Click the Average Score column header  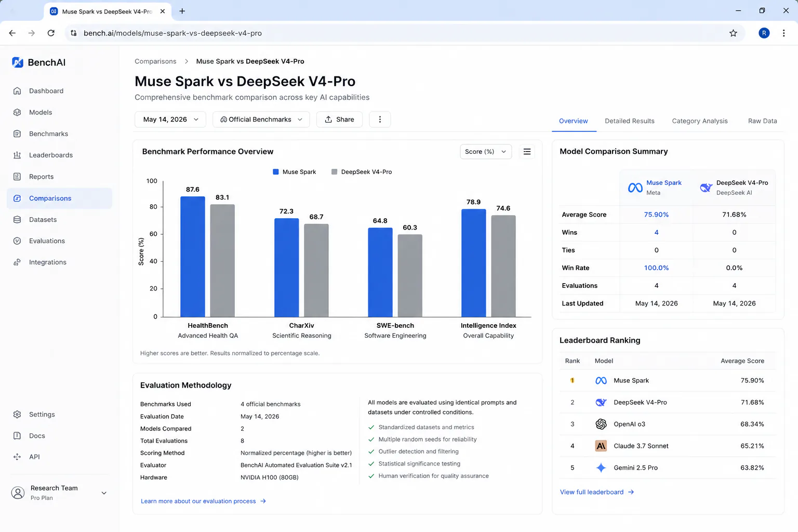coord(742,361)
